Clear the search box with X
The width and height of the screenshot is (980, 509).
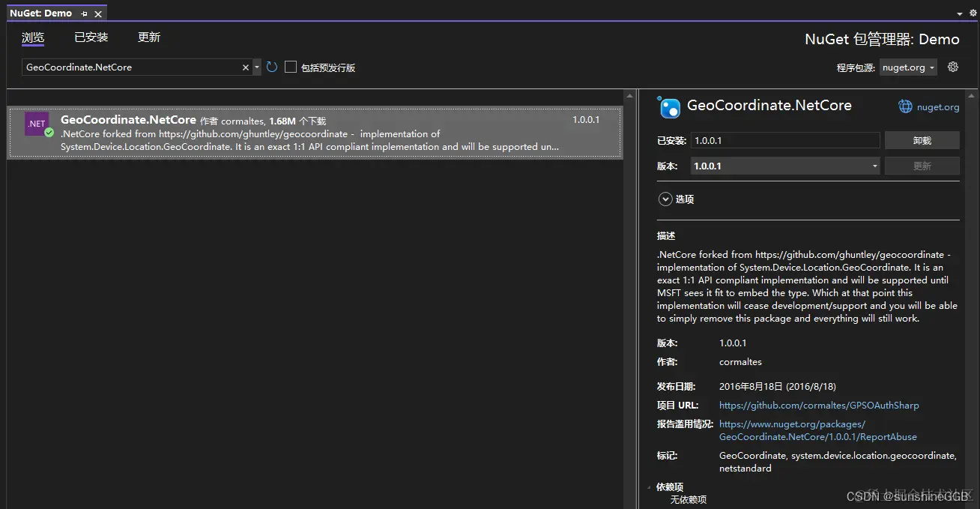pos(246,67)
